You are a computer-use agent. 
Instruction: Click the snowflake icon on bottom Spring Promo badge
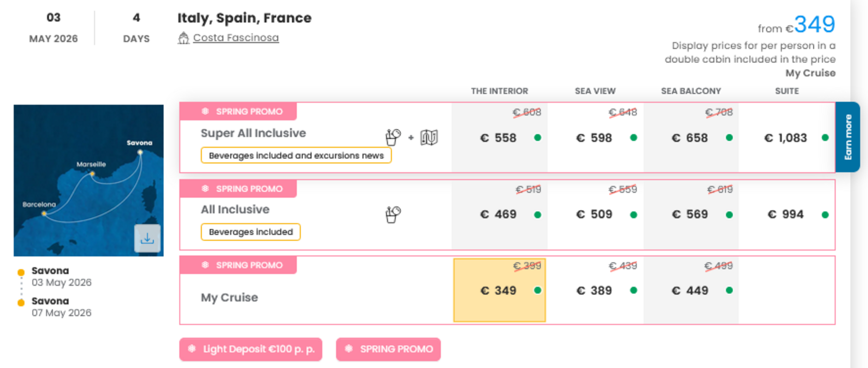pos(349,349)
